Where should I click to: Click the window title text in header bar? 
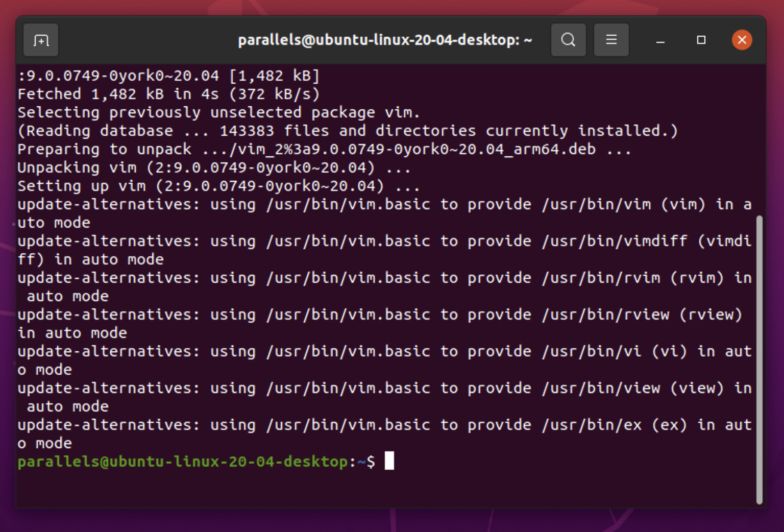tap(385, 40)
